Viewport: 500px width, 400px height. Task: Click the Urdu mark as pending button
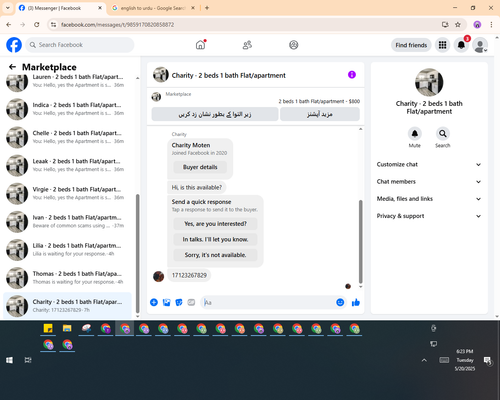(215, 114)
